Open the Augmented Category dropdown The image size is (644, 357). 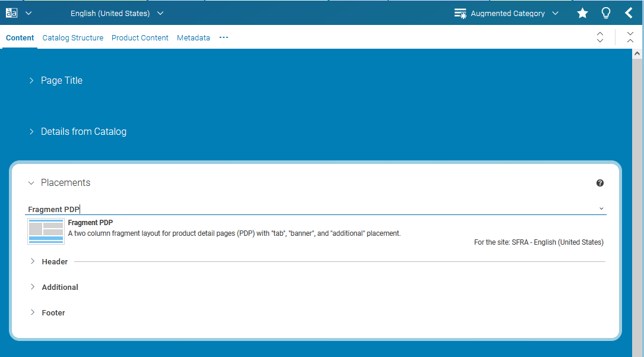(x=555, y=13)
